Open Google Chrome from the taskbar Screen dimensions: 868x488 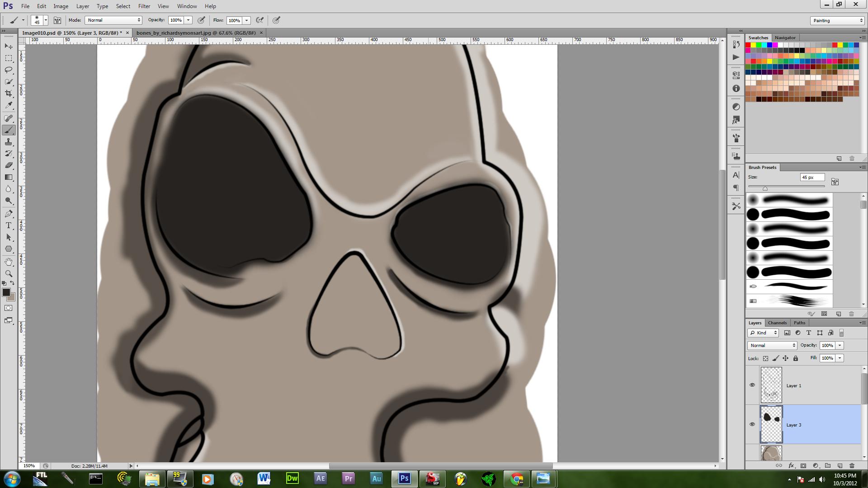[517, 479]
